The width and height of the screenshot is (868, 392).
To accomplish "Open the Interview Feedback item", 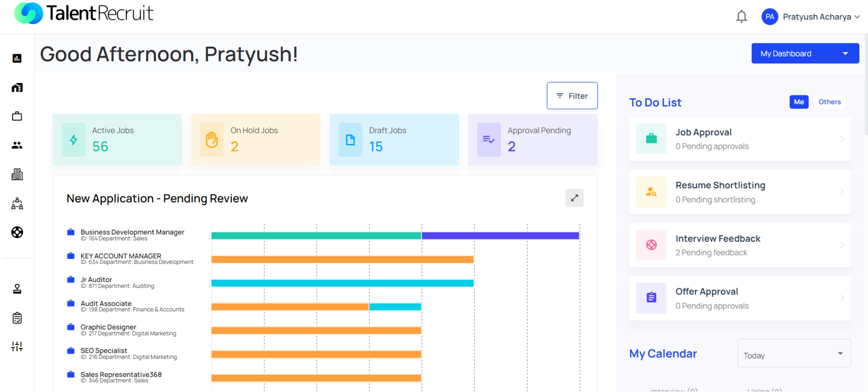I will pos(740,245).
